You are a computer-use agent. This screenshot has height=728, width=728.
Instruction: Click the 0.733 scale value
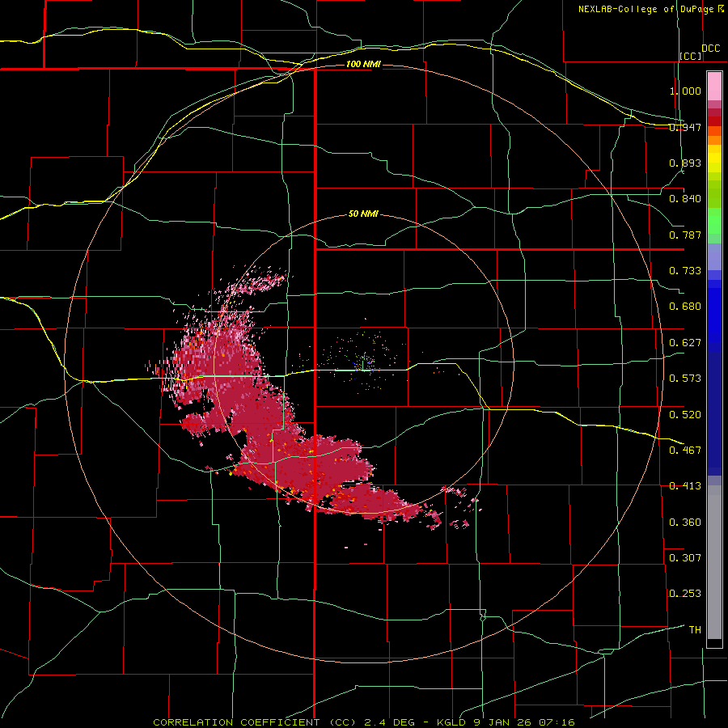(x=685, y=271)
